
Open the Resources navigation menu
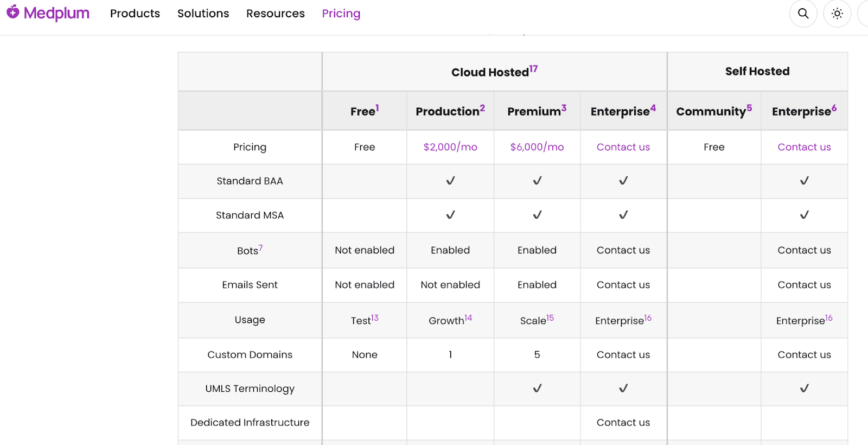(x=275, y=14)
